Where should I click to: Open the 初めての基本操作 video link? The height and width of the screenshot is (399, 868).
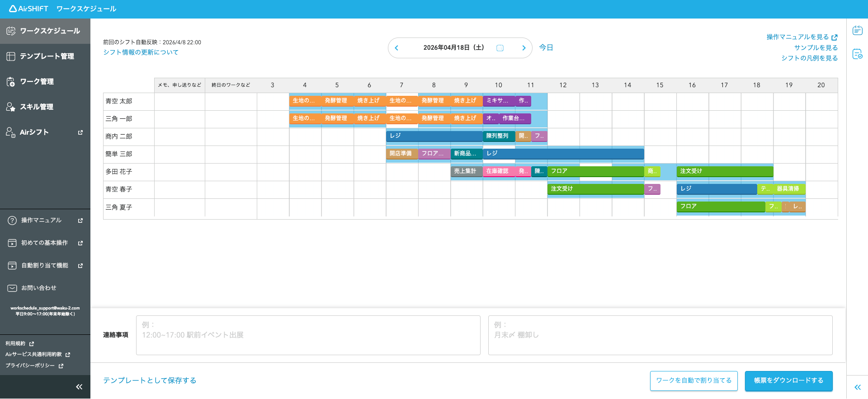pos(45,243)
